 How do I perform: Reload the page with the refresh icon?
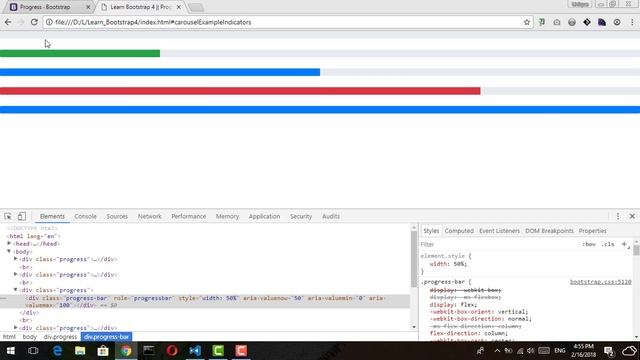pos(34,22)
